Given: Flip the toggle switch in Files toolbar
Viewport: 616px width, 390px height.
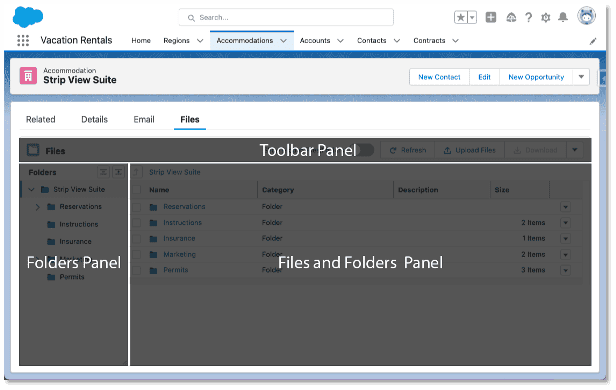Looking at the screenshot, I should (364, 150).
